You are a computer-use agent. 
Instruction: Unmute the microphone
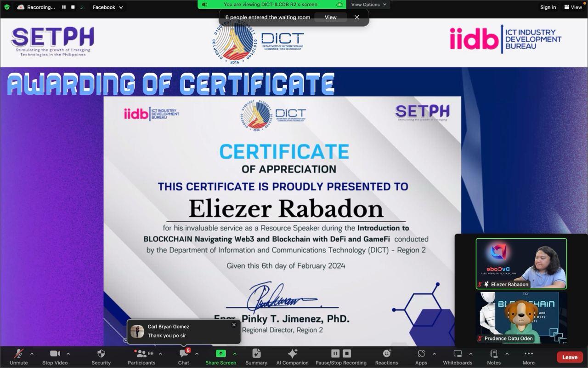(18, 357)
